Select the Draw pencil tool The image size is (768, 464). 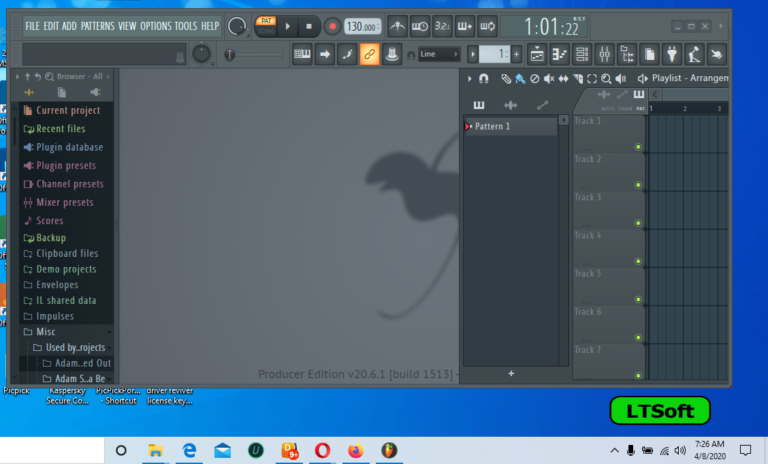pos(506,78)
